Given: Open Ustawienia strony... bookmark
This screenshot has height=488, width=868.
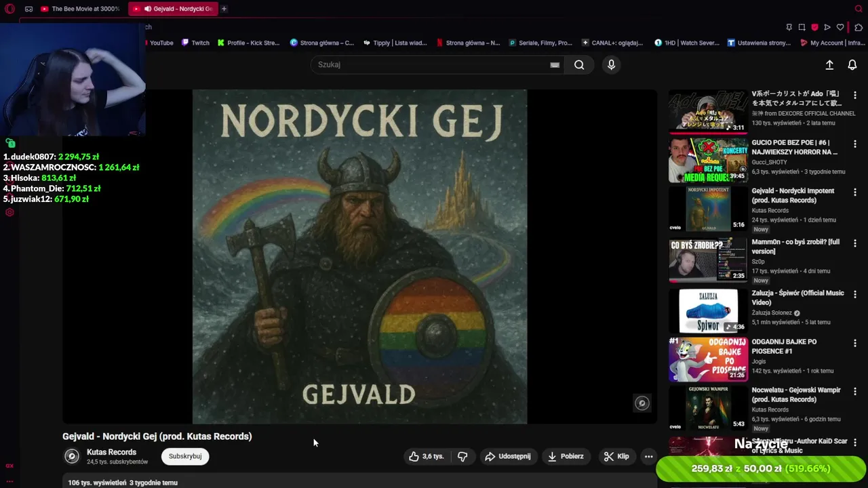Looking at the screenshot, I should coord(759,43).
